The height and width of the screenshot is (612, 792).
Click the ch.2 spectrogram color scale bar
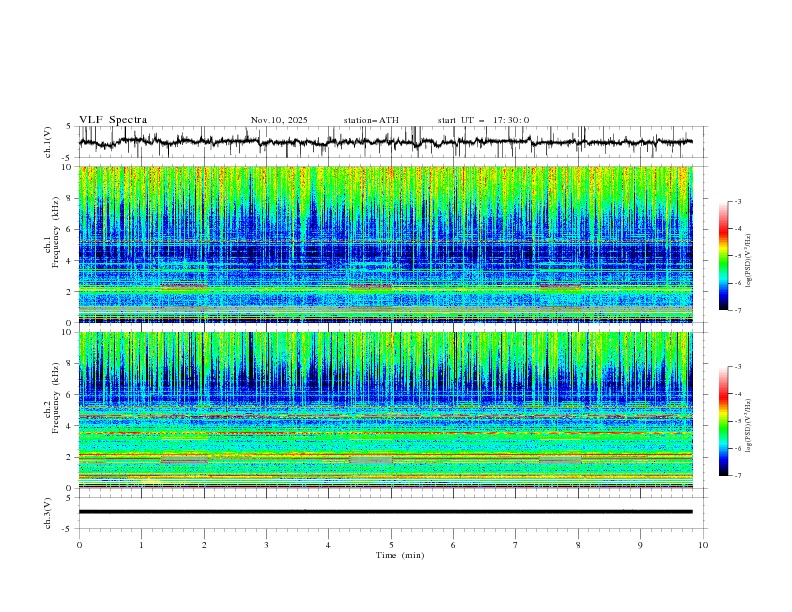pyautogui.click(x=723, y=421)
